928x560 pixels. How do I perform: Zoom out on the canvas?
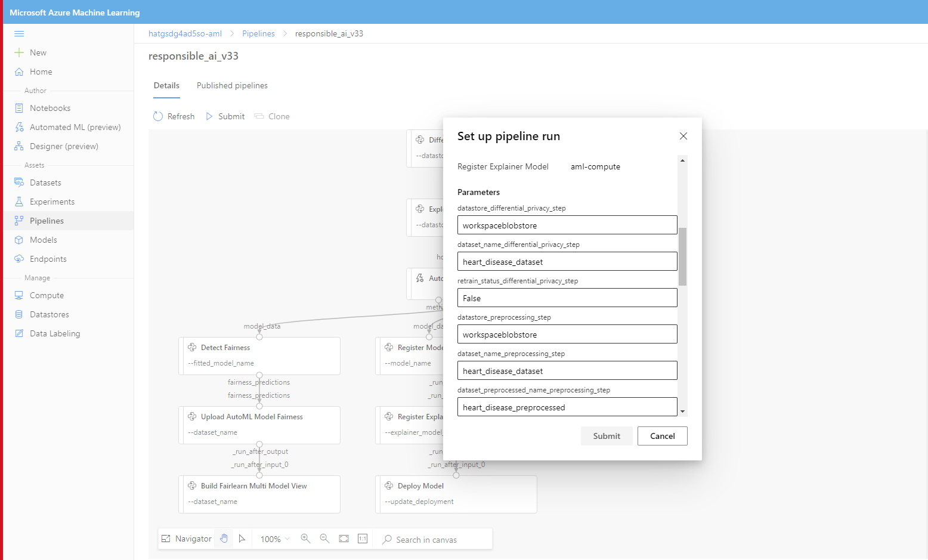(324, 539)
